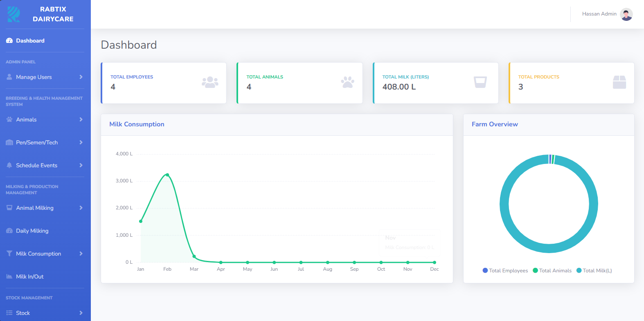Toggle Total Animals legend entry

pos(552,271)
